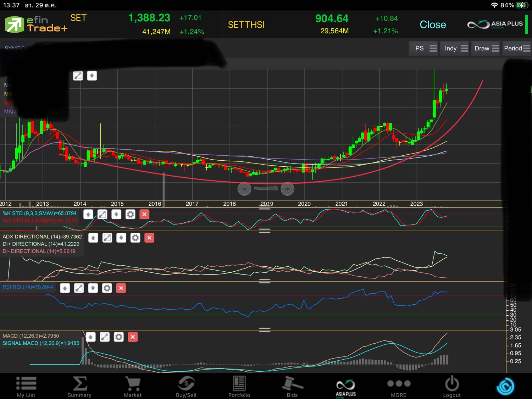Screen dimensions: 532x399
Task: Tap SET index value 1,388.23
Action: point(149,18)
